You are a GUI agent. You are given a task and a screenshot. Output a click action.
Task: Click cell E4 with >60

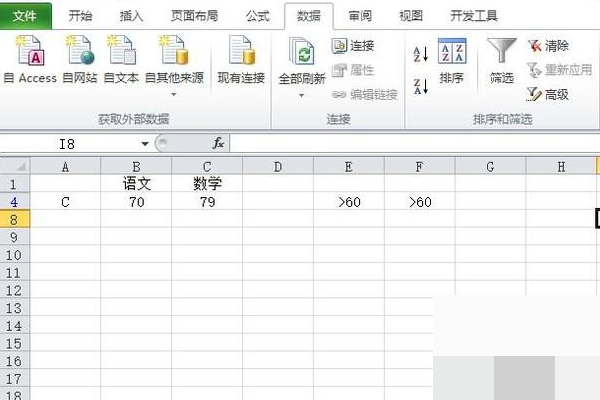tap(349, 202)
